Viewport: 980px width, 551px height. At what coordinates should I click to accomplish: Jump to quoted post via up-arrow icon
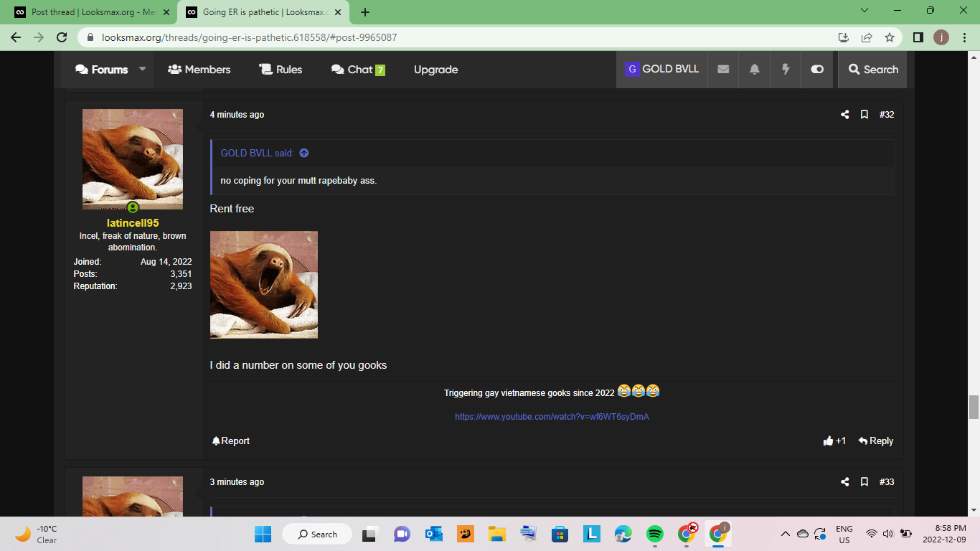304,153
